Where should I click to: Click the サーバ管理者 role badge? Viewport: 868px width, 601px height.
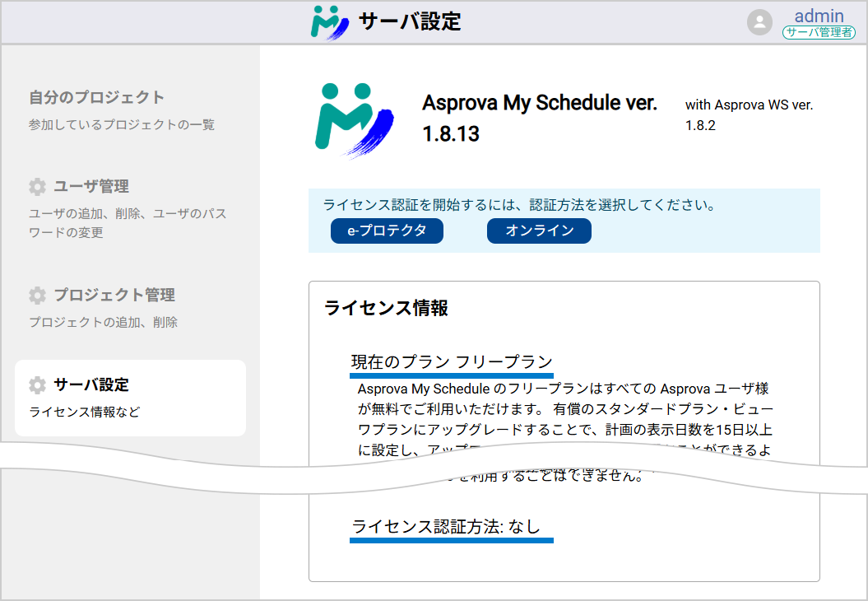[x=819, y=32]
